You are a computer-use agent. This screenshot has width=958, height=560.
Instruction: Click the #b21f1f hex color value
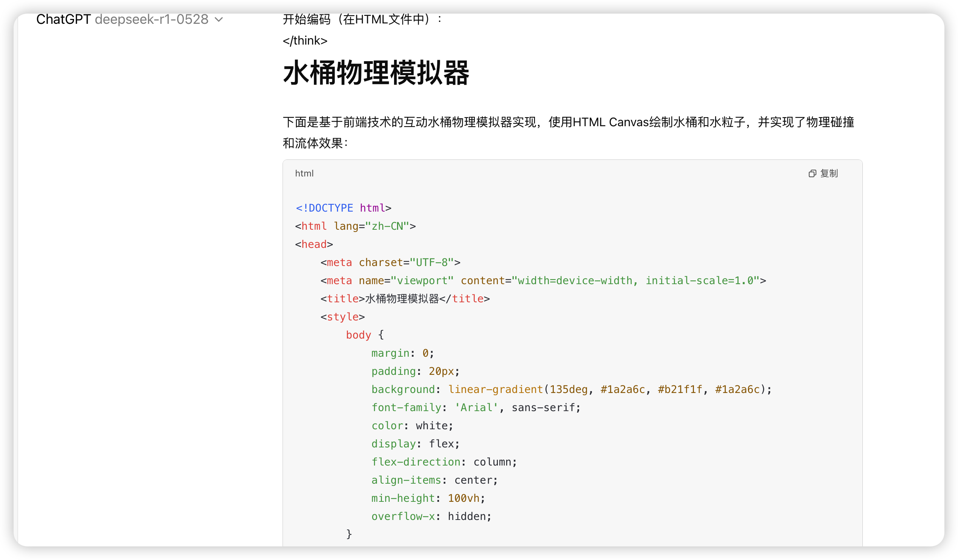click(680, 389)
